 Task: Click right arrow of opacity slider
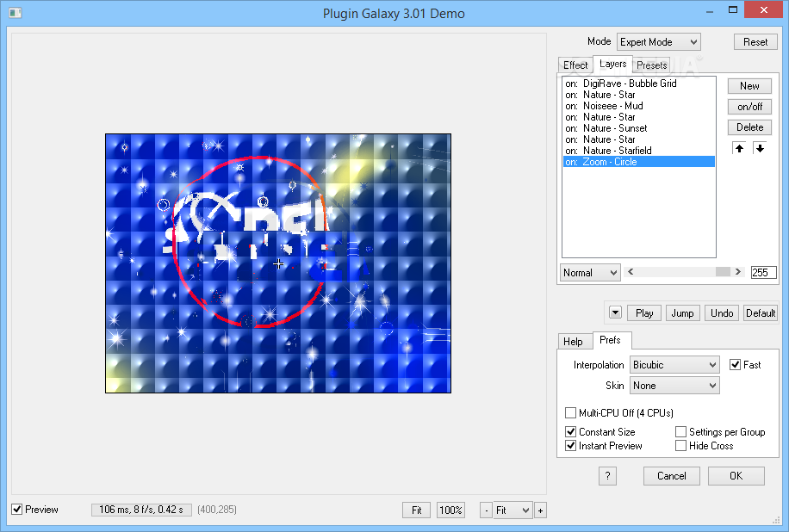(x=737, y=272)
